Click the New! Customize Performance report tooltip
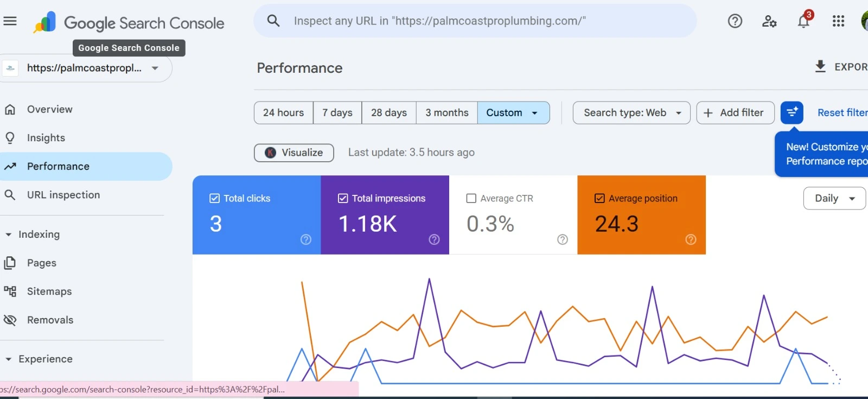 point(821,154)
